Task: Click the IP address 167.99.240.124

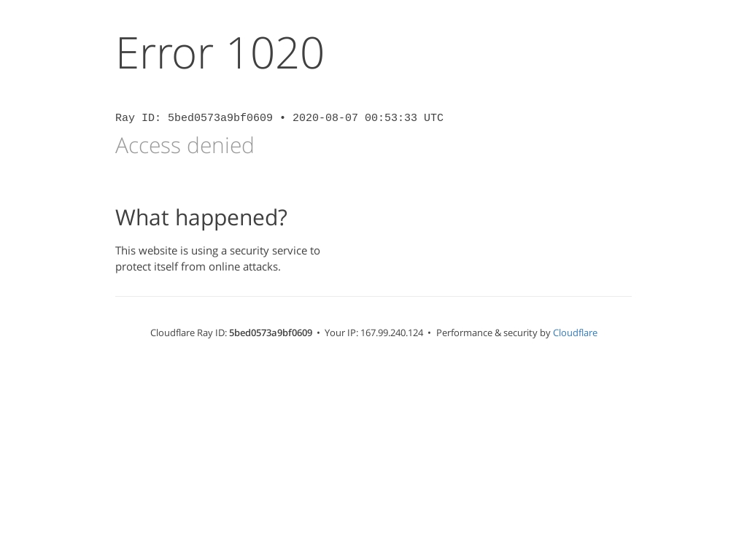Action: tap(392, 332)
